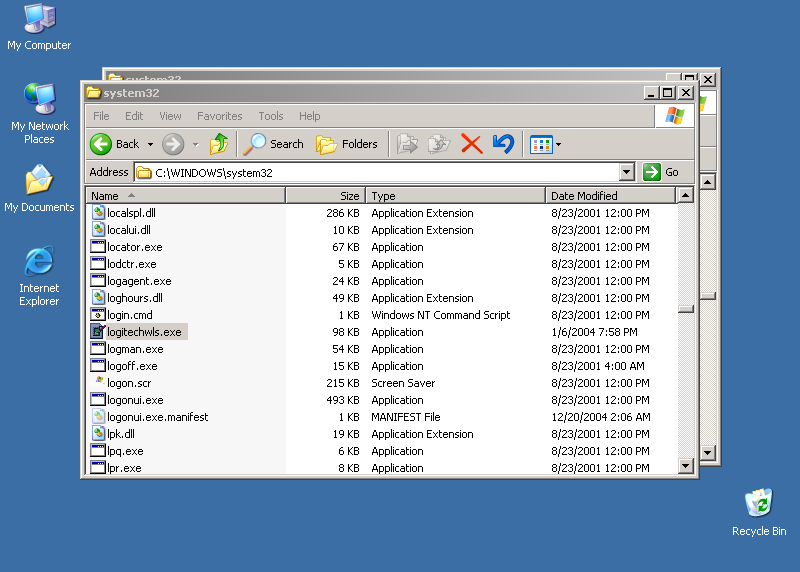Viewport: 800px width, 572px height.
Task: Select the localui.dll file icon
Action: coord(98,229)
